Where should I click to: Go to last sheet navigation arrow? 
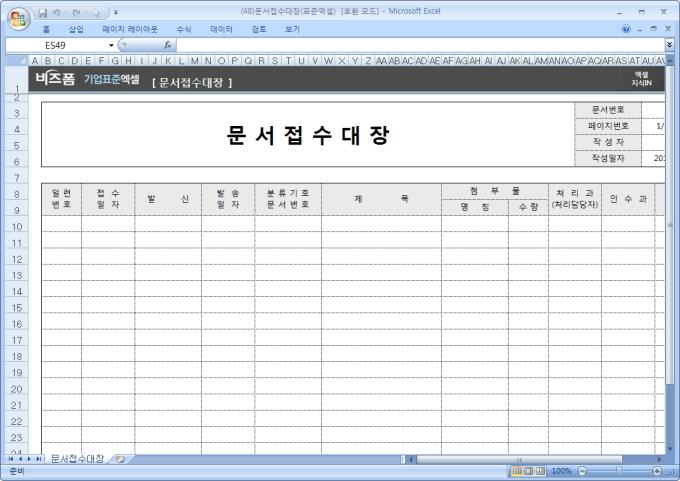(x=38, y=459)
